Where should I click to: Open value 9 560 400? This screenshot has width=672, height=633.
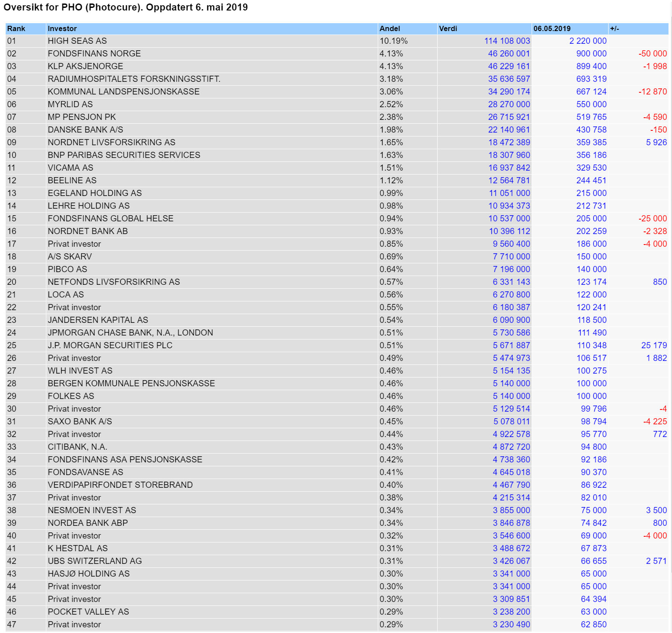(511, 244)
